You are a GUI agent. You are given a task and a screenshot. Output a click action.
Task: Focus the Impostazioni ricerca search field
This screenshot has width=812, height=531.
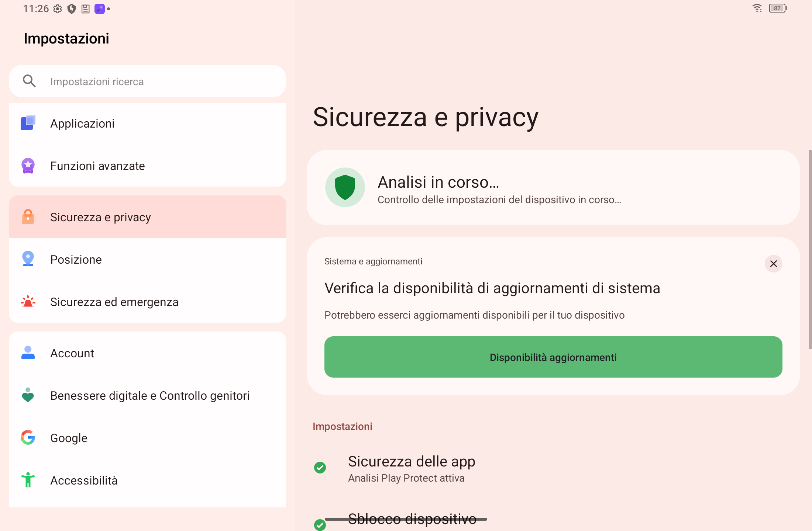(147, 81)
